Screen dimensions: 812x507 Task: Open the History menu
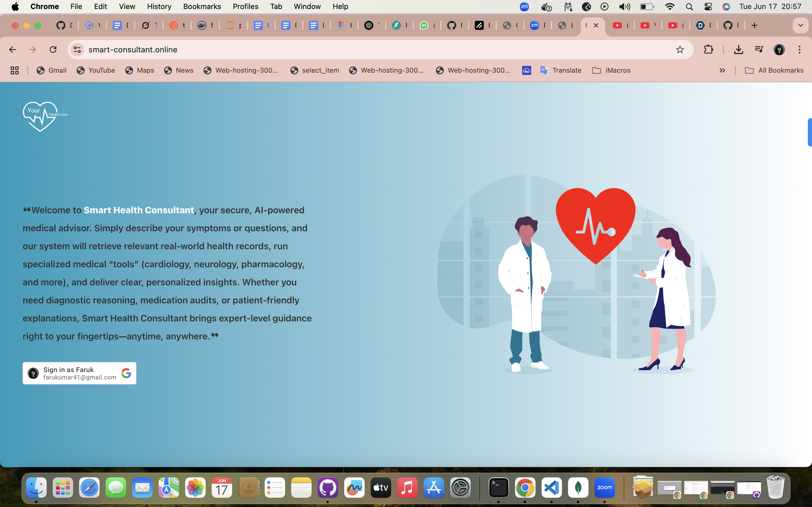(159, 7)
